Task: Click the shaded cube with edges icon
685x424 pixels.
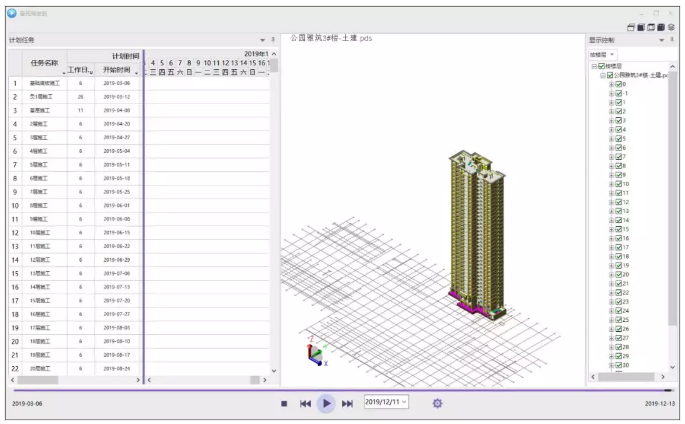Action: 661,27
